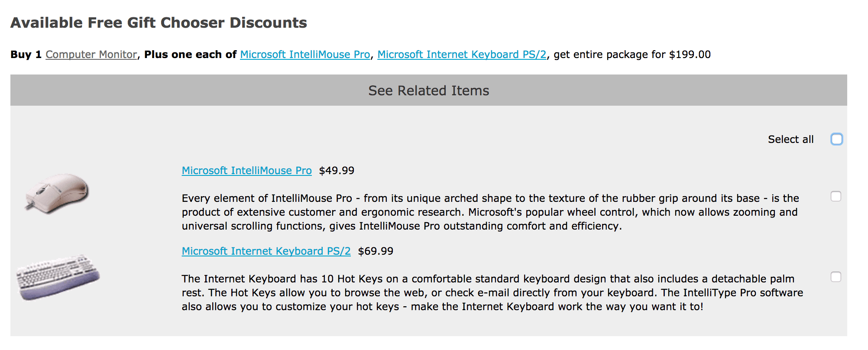Open the Computer Monitor link
This screenshot has width=868, height=350.
[91, 55]
